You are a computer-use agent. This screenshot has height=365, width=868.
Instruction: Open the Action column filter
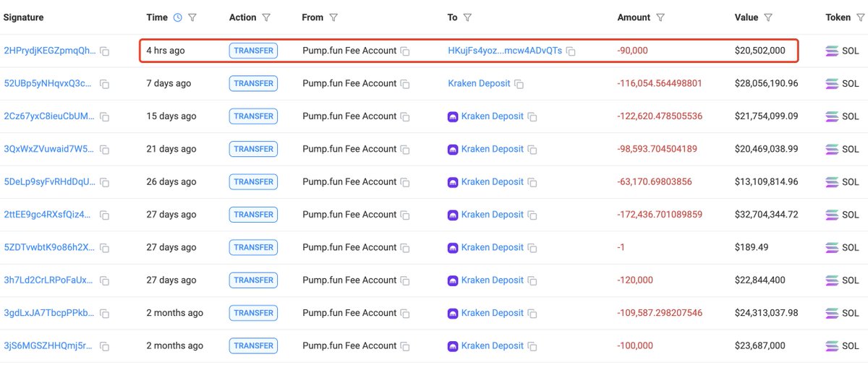[266, 17]
